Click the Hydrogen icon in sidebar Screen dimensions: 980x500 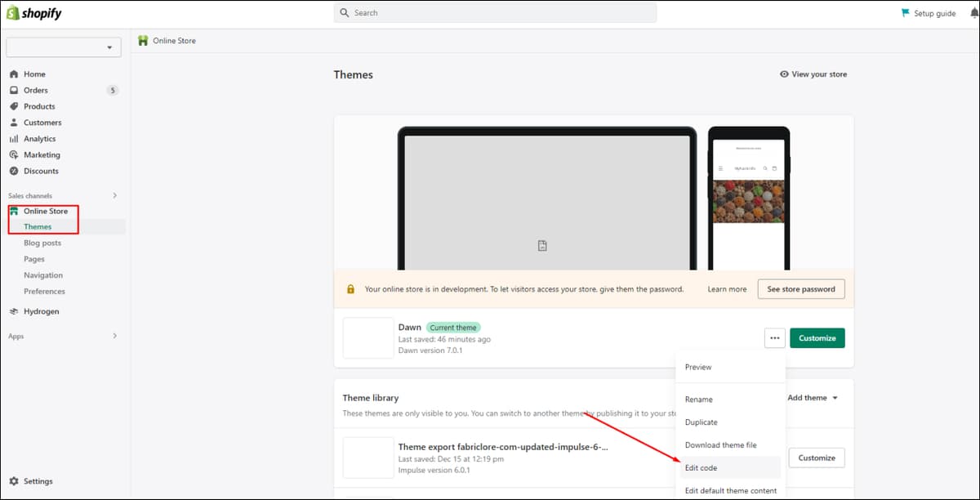click(14, 311)
